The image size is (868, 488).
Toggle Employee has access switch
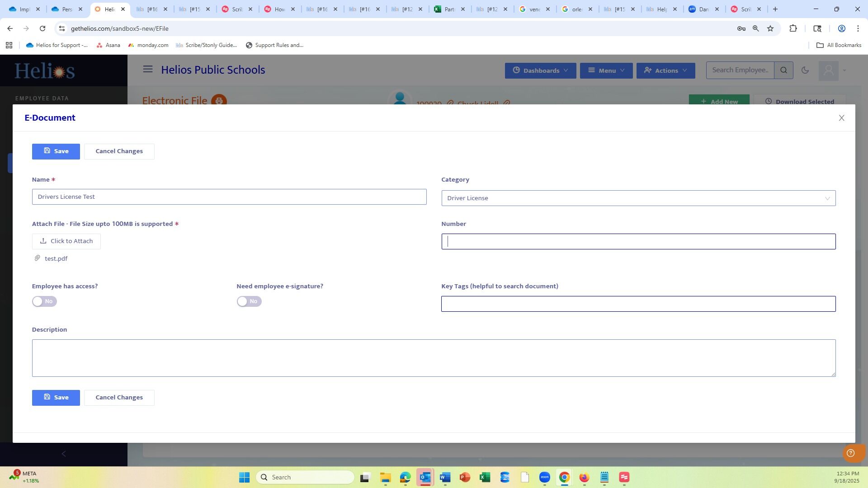pyautogui.click(x=44, y=301)
